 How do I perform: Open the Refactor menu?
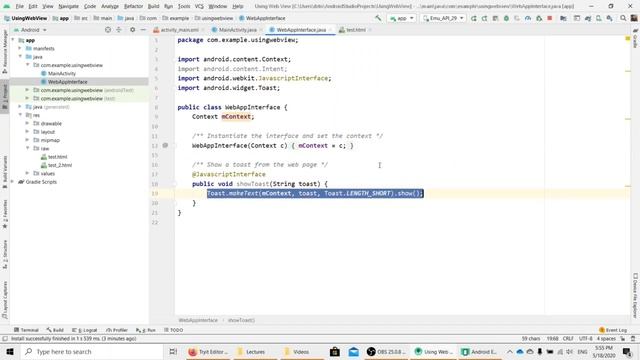[x=133, y=6]
